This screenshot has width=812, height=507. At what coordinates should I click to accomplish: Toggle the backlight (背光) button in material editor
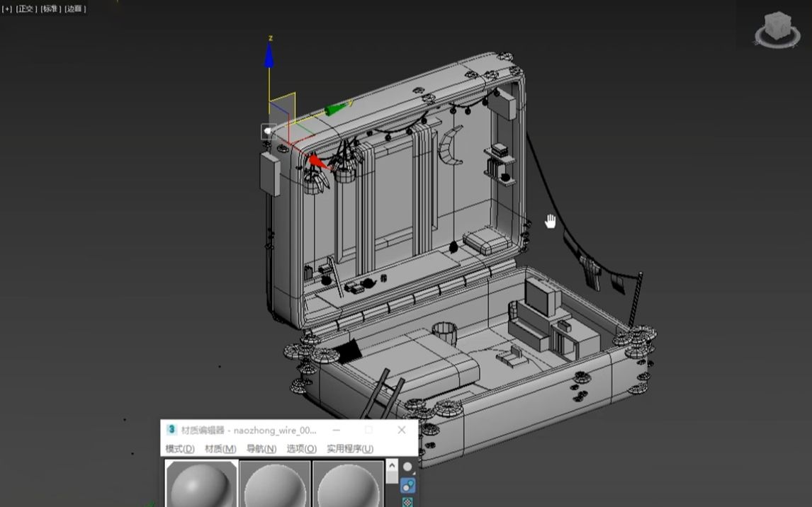[x=407, y=486]
